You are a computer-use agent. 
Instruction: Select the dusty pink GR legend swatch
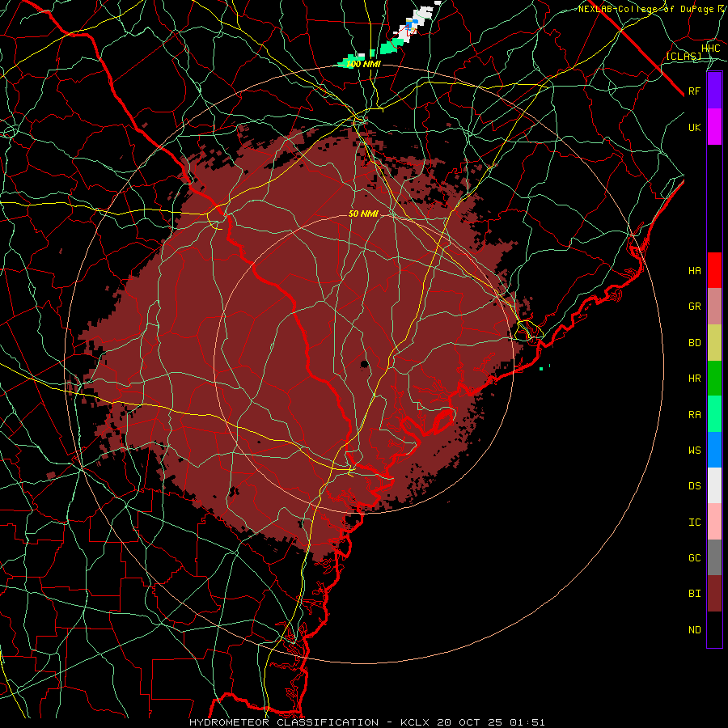(714, 306)
